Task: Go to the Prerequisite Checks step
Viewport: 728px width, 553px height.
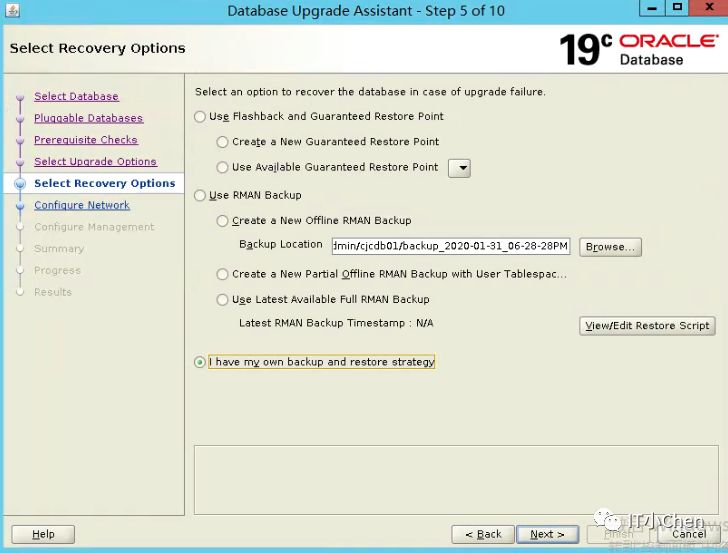Action: click(x=86, y=140)
